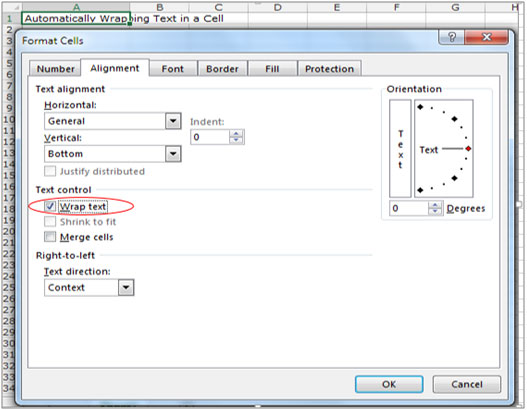Click the Horizontal combo box showing General

tap(113, 121)
